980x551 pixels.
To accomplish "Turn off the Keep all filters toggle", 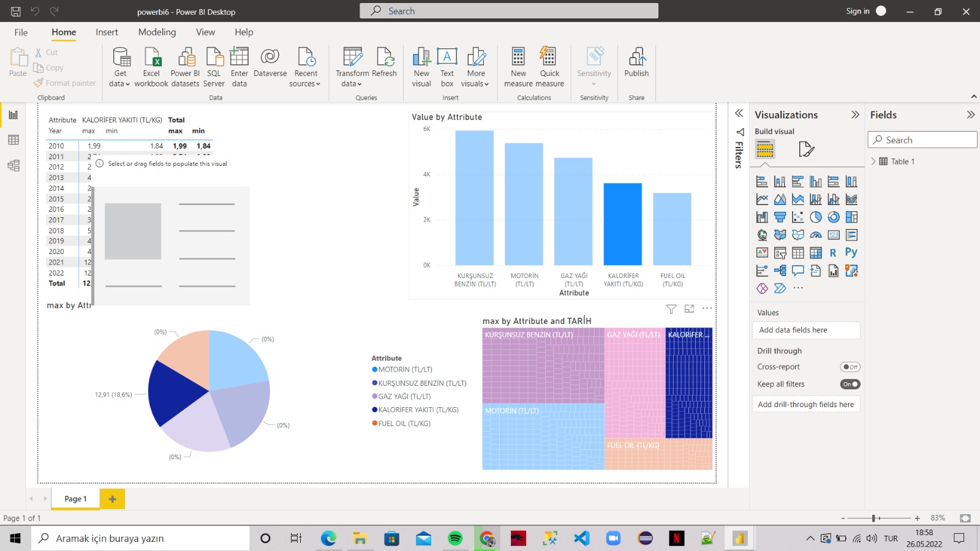I will coord(850,384).
